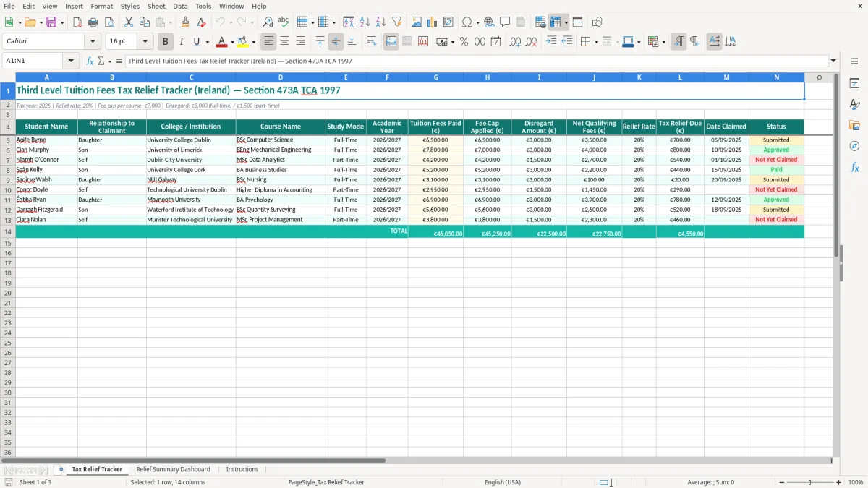Viewport: 868px width, 488px height.
Task: Switch to Relief Summary Dashboard sheet tab
Action: point(173,469)
